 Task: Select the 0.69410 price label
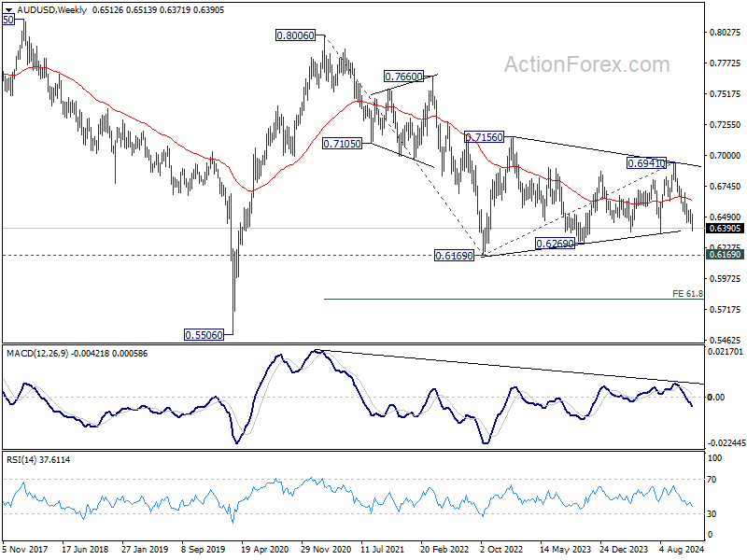coord(646,163)
